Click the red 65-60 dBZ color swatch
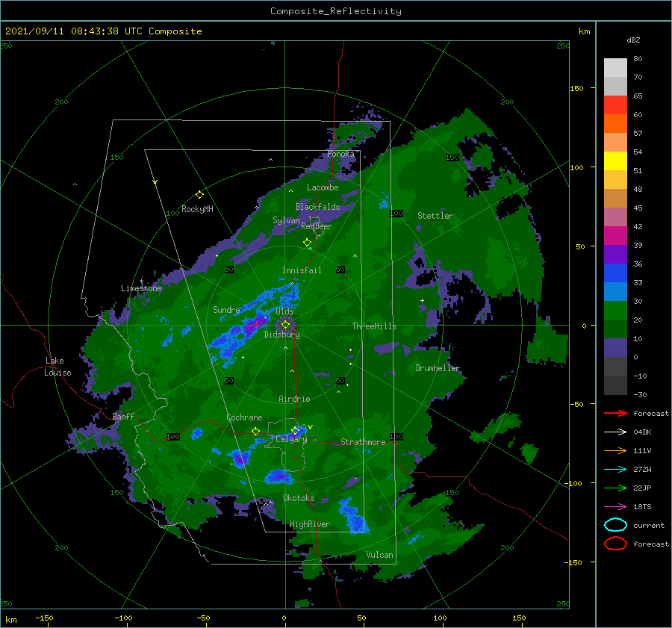 tap(615, 105)
